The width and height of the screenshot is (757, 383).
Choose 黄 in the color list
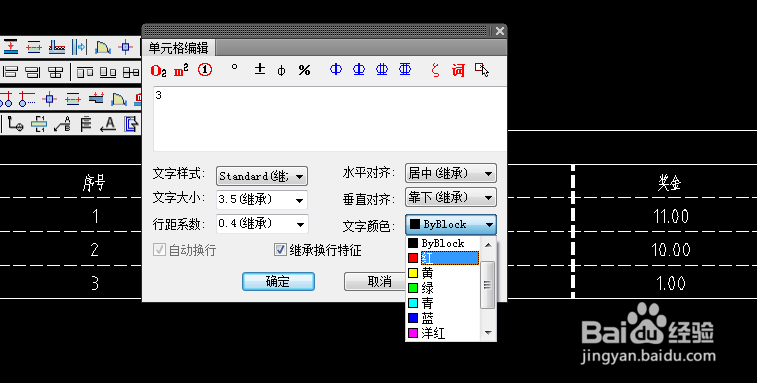point(443,273)
